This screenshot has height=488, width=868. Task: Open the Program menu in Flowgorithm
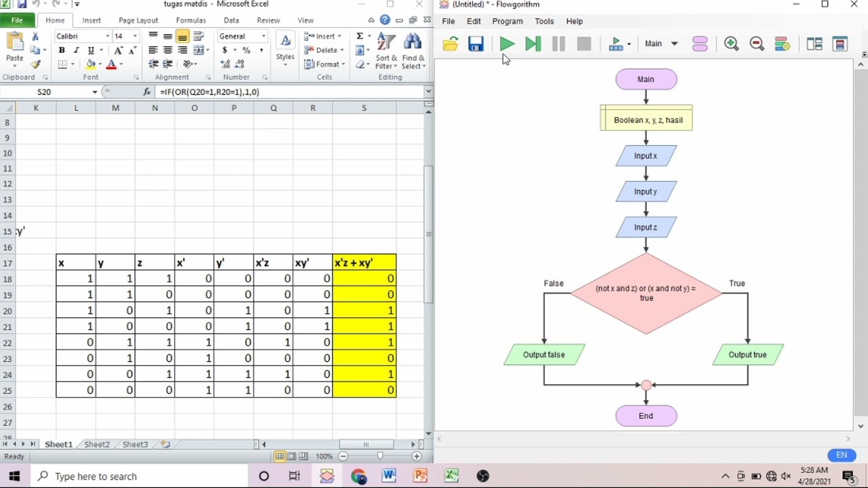pos(507,21)
